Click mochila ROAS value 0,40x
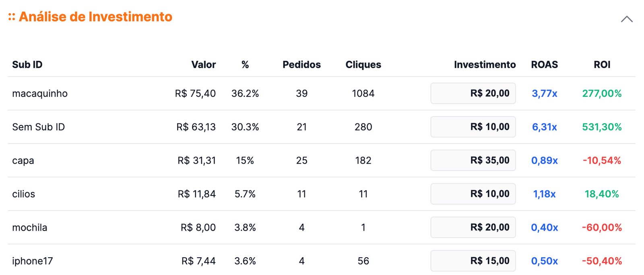 (x=544, y=227)
